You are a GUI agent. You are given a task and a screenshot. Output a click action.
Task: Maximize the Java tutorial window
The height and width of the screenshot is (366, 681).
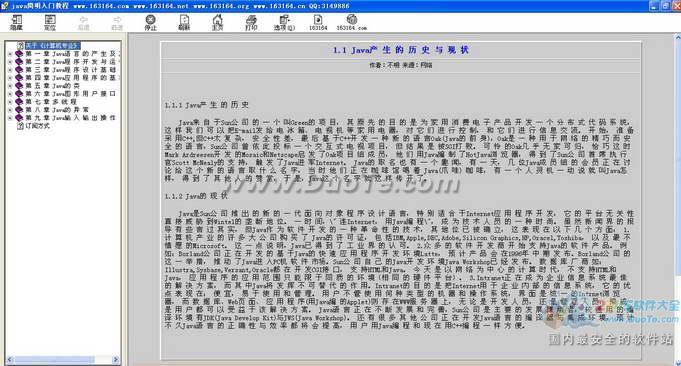pyautogui.click(x=665, y=6)
